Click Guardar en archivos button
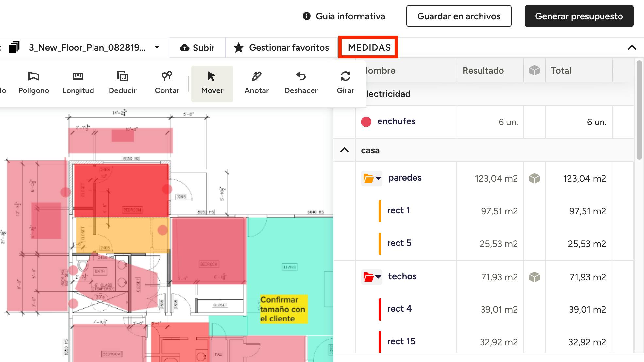 click(x=459, y=16)
